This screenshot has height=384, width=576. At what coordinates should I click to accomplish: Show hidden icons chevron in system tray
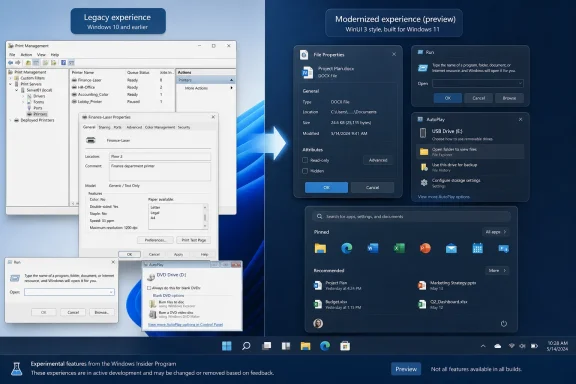click(483, 346)
